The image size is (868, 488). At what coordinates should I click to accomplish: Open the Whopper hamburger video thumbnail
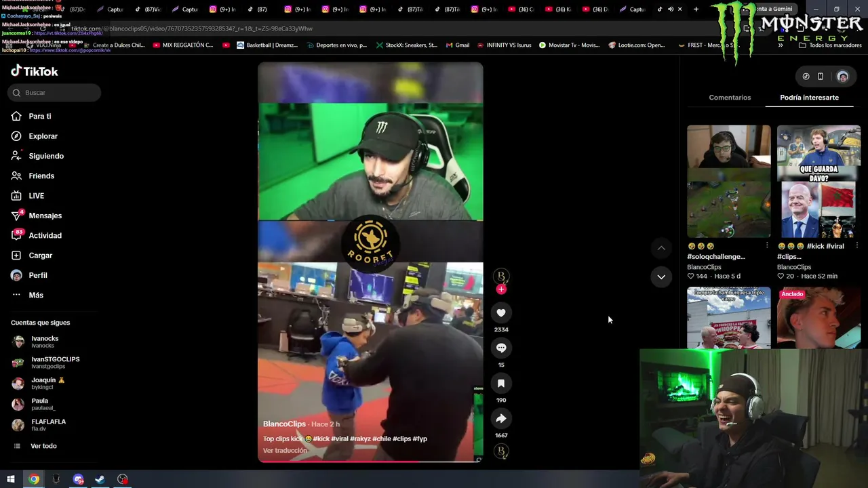[729, 318]
